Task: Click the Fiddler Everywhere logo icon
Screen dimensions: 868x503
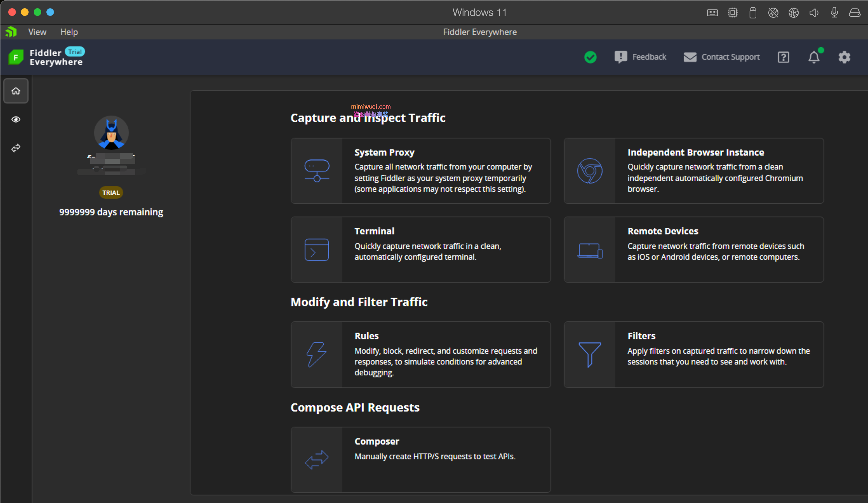Action: [16, 57]
